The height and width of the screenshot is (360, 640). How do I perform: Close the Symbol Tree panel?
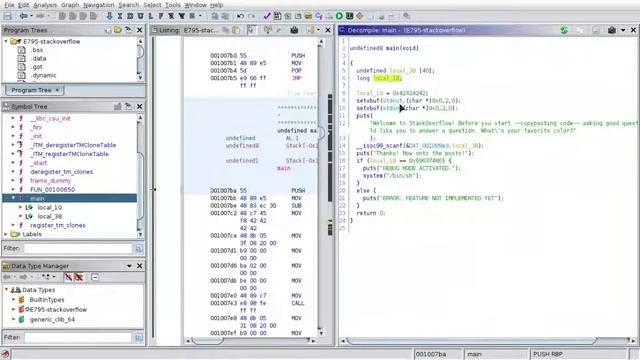pos(140,107)
